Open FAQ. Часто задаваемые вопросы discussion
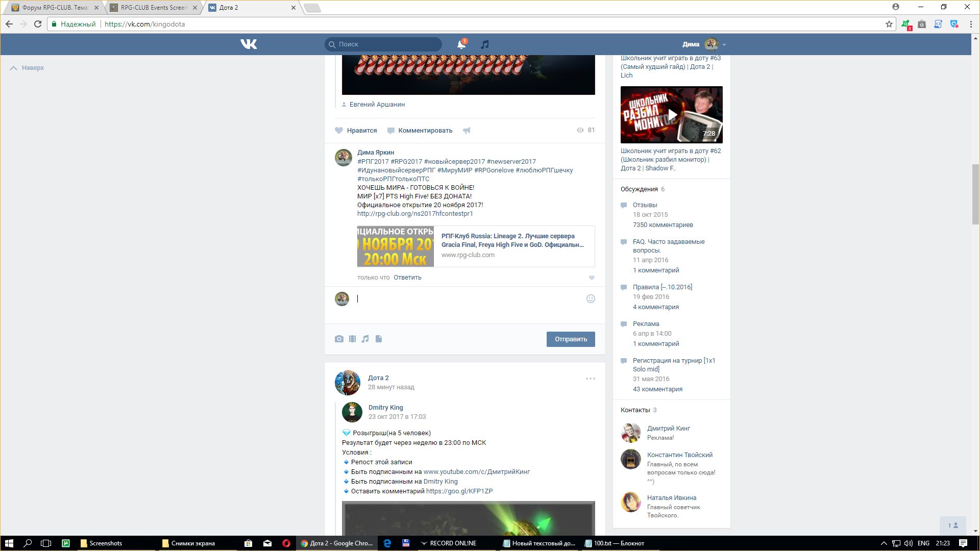 [x=669, y=246]
